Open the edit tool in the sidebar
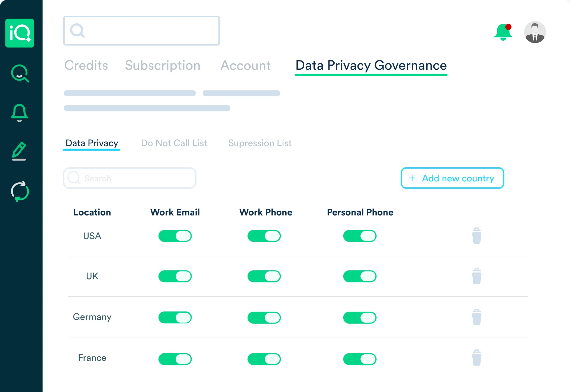 coord(19,152)
